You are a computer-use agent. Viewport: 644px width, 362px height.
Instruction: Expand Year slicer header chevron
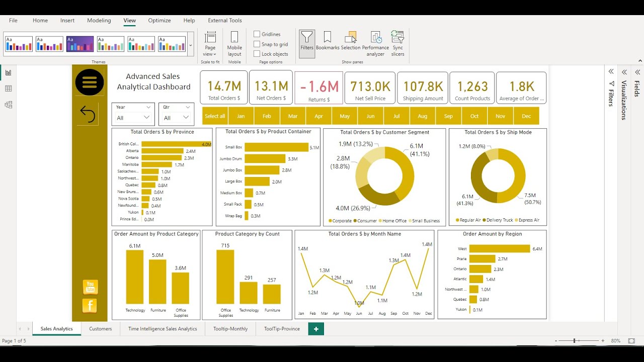(x=148, y=107)
